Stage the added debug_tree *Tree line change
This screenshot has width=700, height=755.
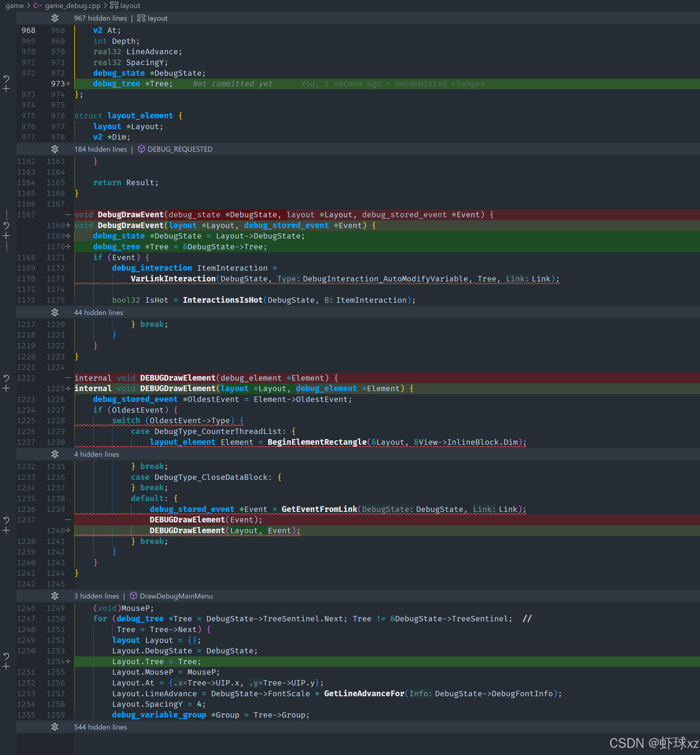click(6, 89)
